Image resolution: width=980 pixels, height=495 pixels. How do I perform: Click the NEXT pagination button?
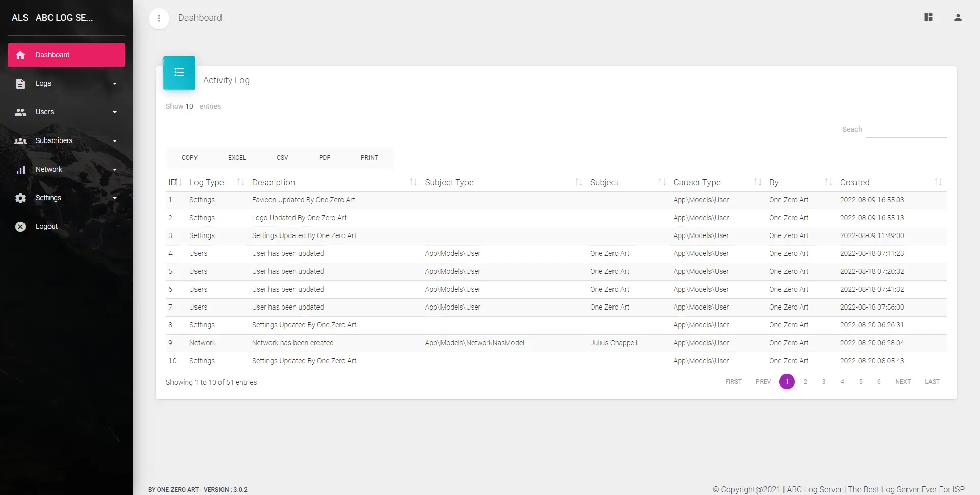tap(903, 382)
